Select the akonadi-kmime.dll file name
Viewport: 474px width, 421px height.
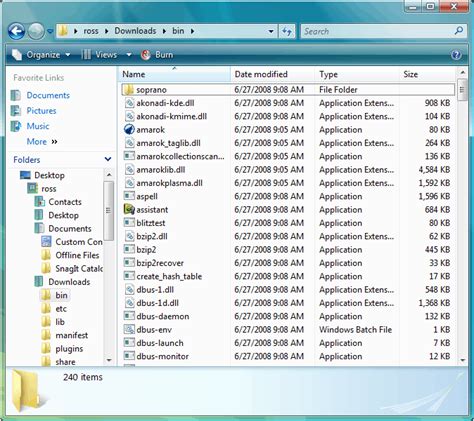172,116
